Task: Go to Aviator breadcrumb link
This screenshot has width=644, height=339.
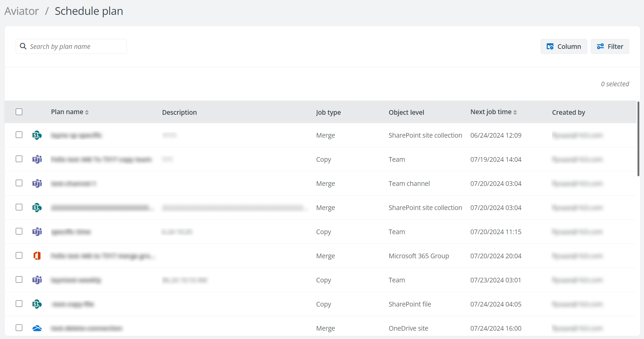Action: [22, 11]
